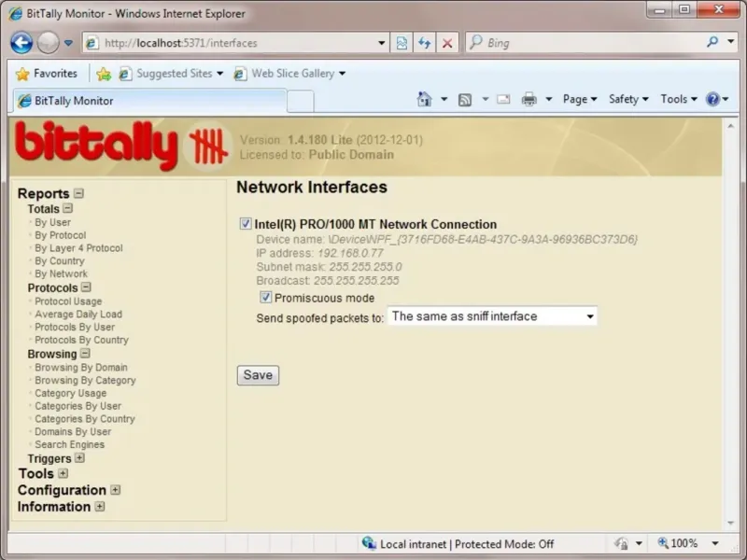747x560 pixels.
Task: Click the Save button
Action: 258,375
